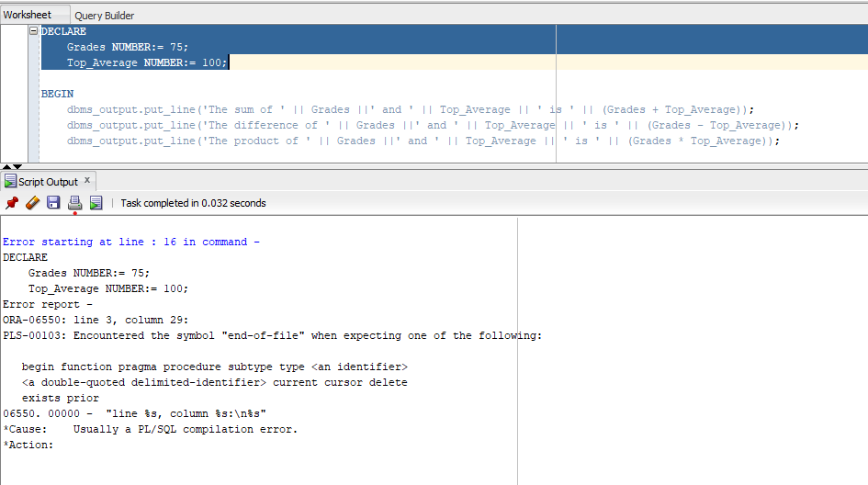The width and height of the screenshot is (868, 485).
Task: Click the 'The product of' put_line statement
Action: [x=423, y=141]
